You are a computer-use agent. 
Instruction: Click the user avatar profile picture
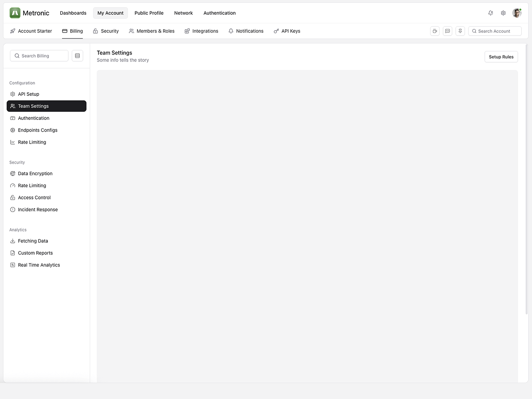(x=517, y=13)
